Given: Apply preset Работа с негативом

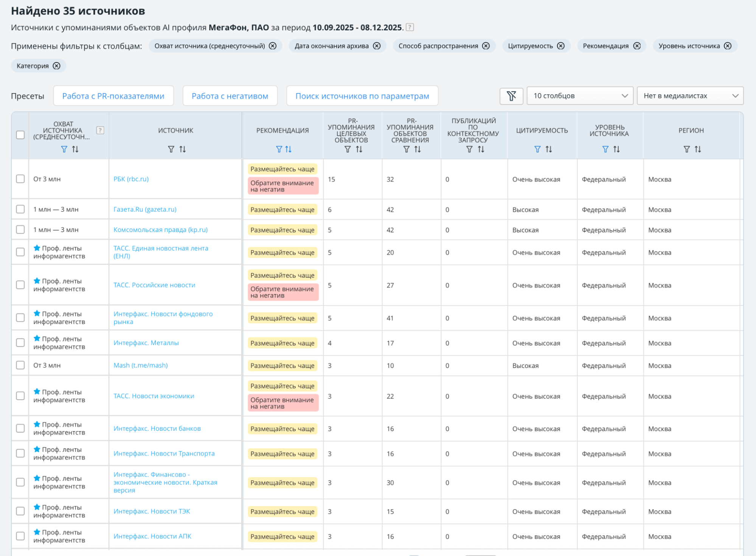Looking at the screenshot, I should [230, 96].
